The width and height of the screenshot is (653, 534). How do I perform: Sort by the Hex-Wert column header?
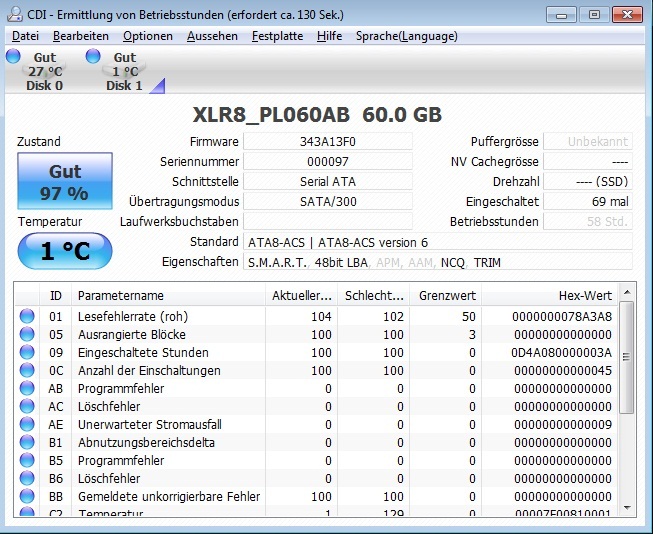[x=550, y=295]
